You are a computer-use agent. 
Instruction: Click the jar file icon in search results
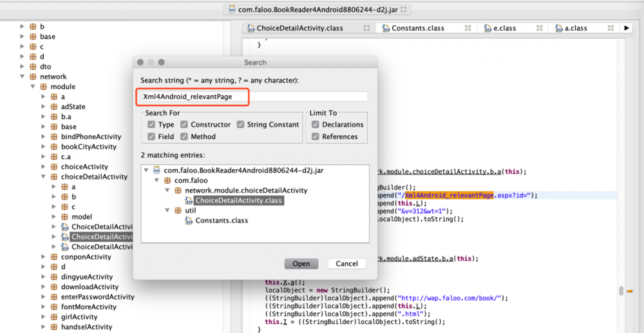click(156, 170)
